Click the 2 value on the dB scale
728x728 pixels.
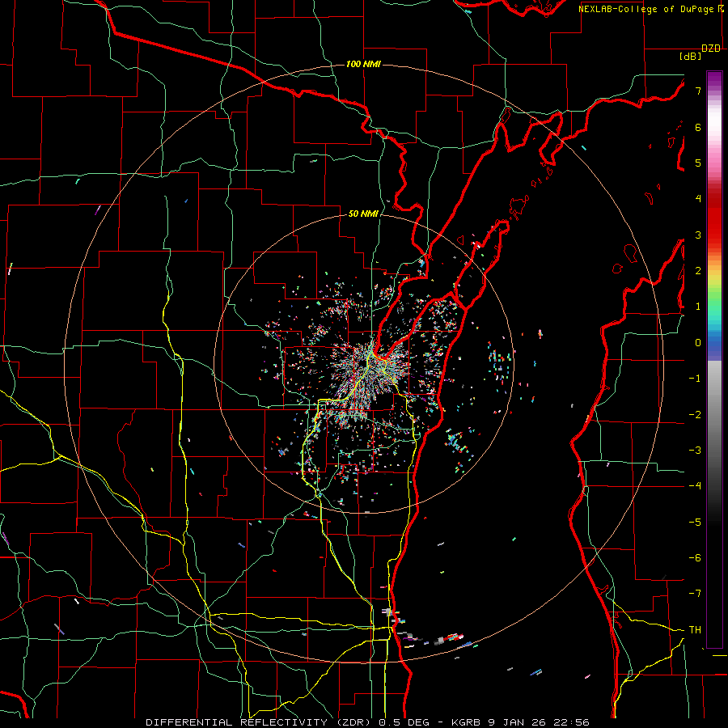pos(698,271)
